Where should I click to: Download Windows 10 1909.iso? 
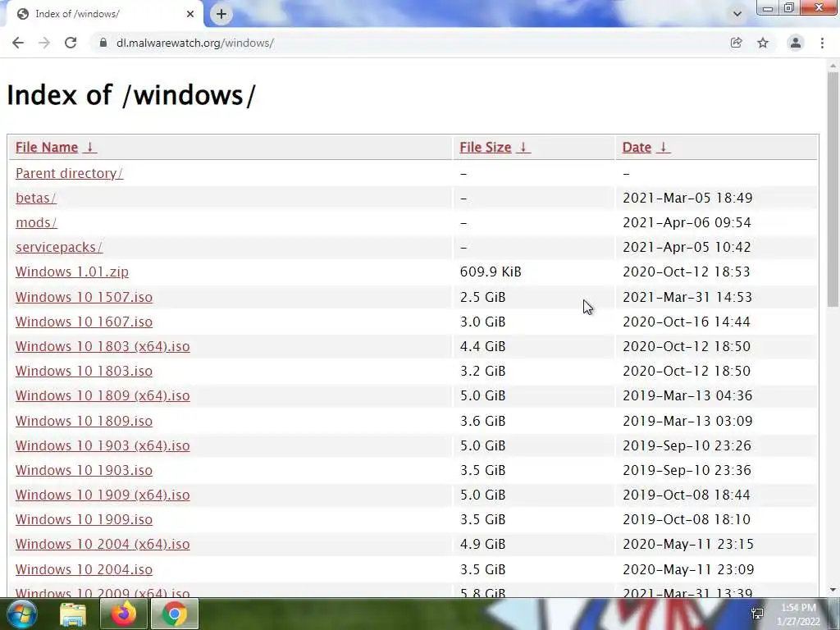[84, 519]
